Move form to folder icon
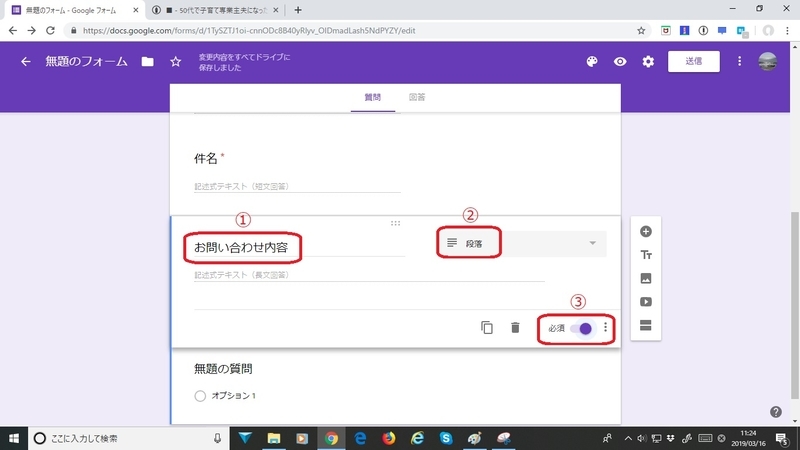The width and height of the screenshot is (800, 450). point(147,62)
